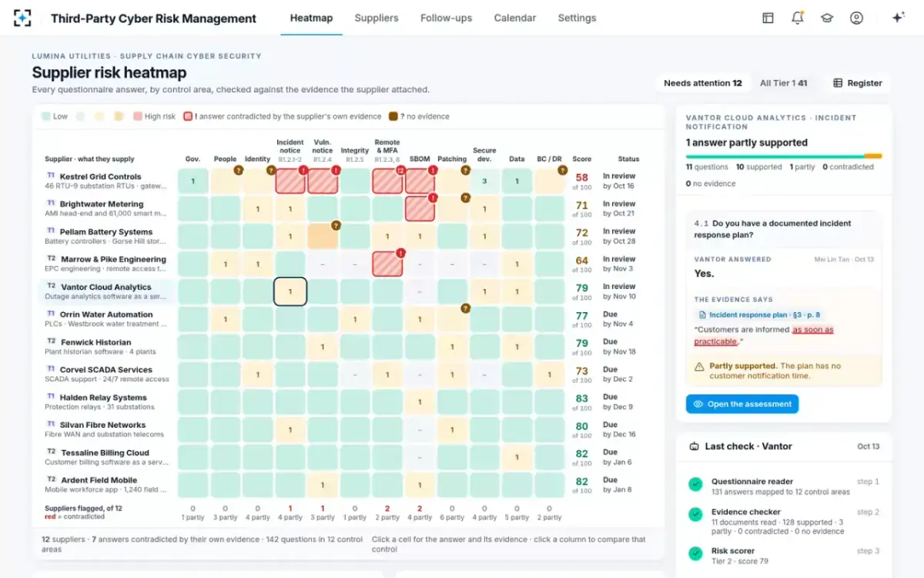Open the notifications bell
The width and height of the screenshot is (924, 578).
[x=798, y=18]
